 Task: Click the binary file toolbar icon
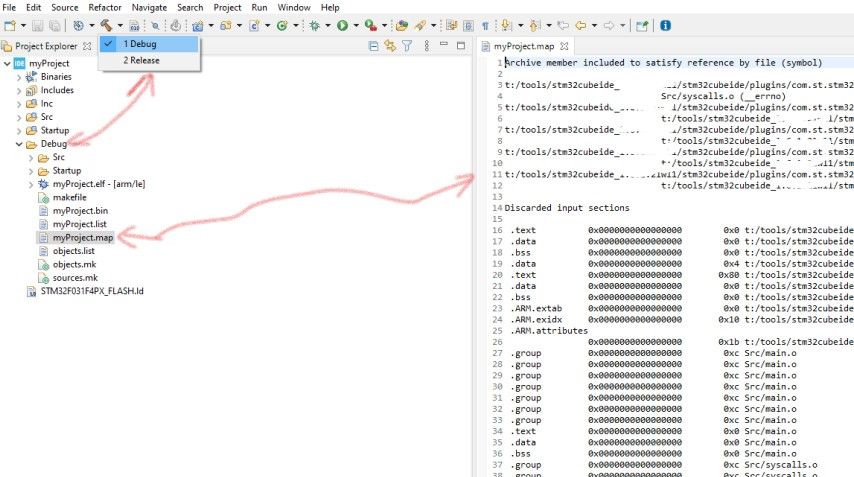point(135,26)
